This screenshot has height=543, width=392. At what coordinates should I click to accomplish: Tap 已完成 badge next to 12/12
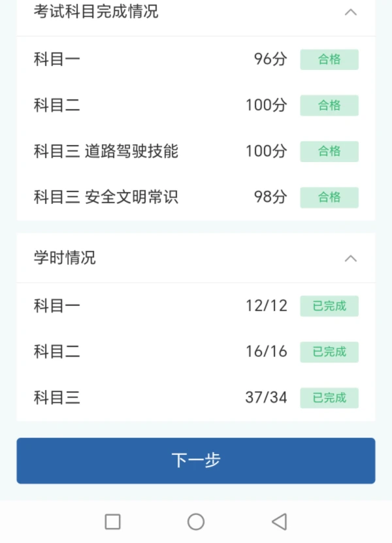329,306
